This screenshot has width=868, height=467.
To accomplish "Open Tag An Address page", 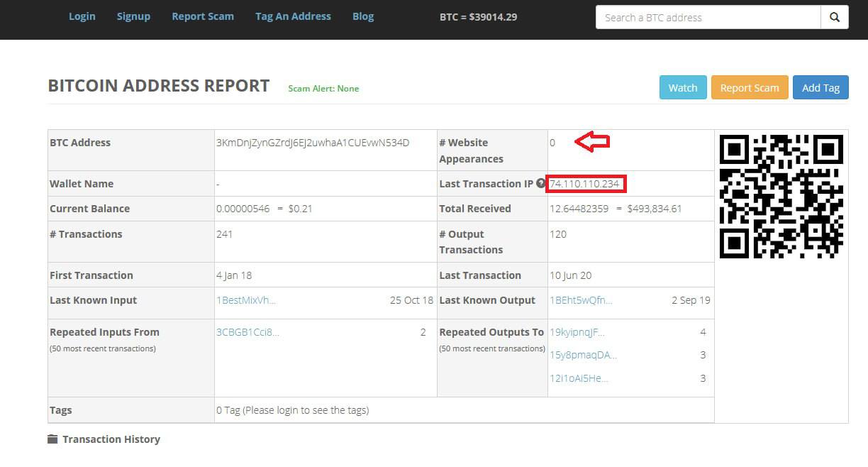I will pyautogui.click(x=293, y=16).
